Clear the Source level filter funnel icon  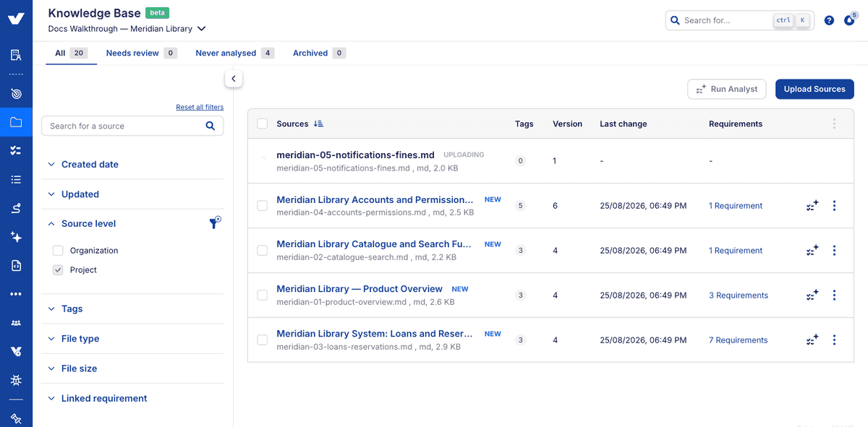pos(215,223)
